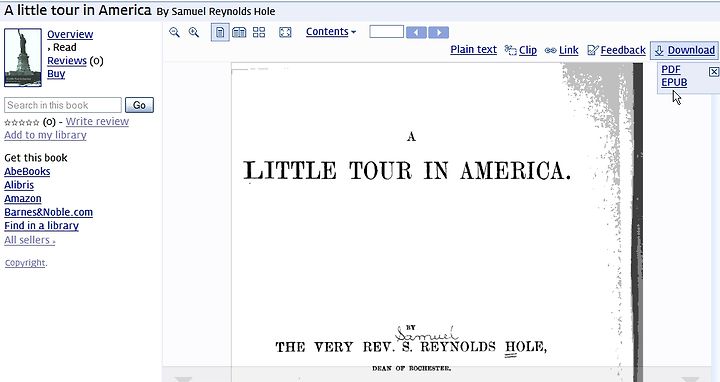Click the book cover thumbnail
Viewport: 720px width, 382px height.
coord(22,57)
